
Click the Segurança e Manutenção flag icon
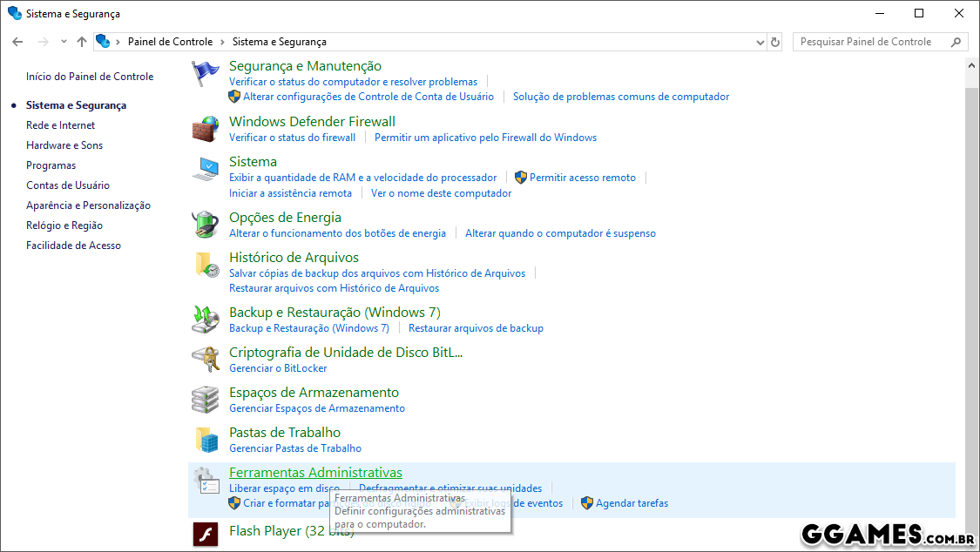206,74
